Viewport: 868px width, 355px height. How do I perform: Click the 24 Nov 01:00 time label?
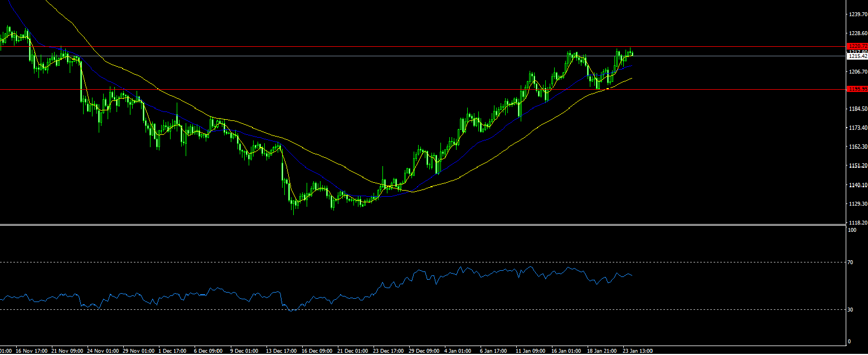104,351
